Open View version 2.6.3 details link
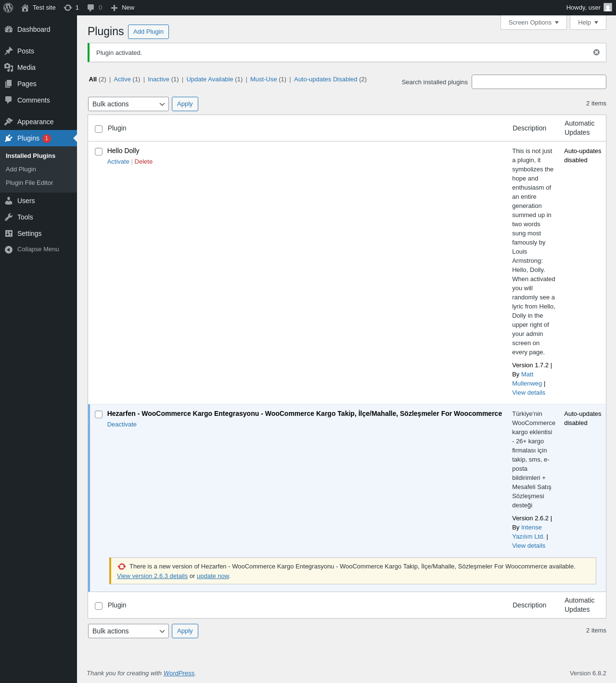 point(152,576)
